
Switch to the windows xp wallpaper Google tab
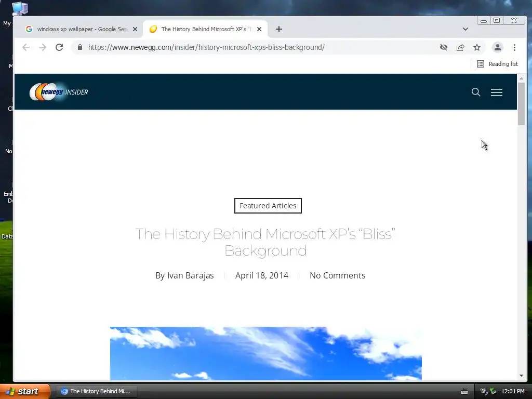click(x=82, y=29)
